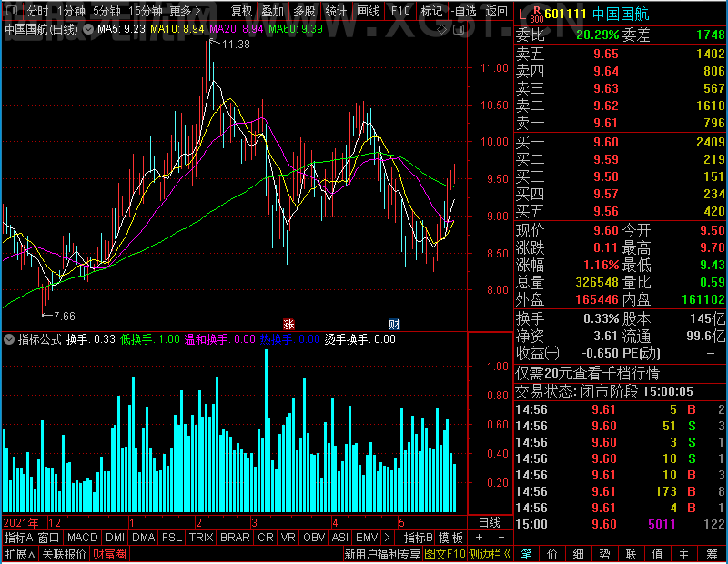Select the VR indicator
Screen dimensions: 728x564
click(x=288, y=538)
